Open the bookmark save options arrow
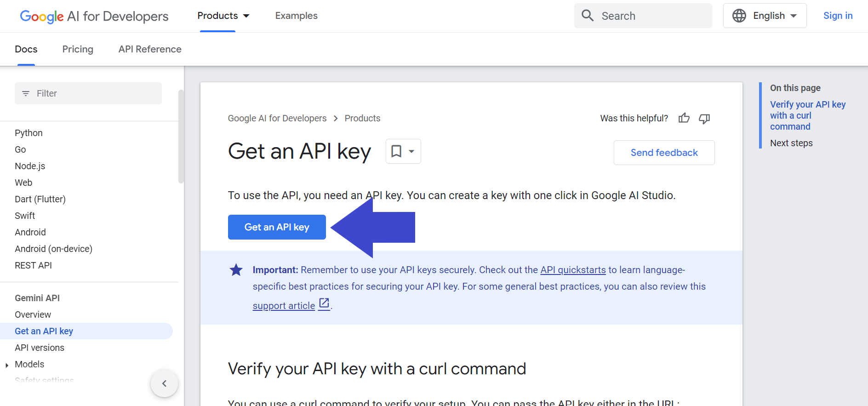 click(411, 151)
